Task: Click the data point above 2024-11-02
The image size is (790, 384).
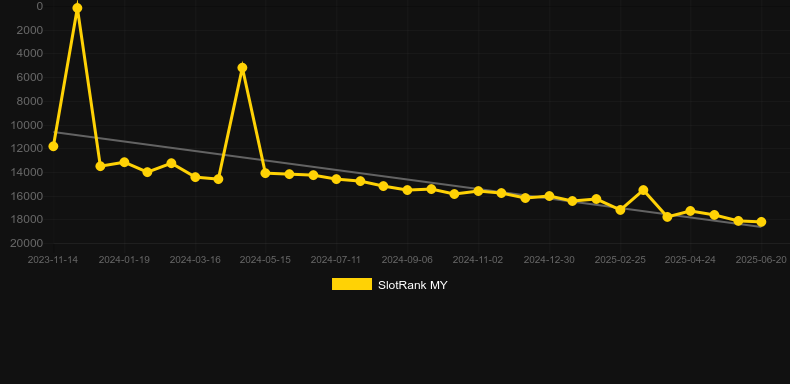Action: (x=478, y=191)
